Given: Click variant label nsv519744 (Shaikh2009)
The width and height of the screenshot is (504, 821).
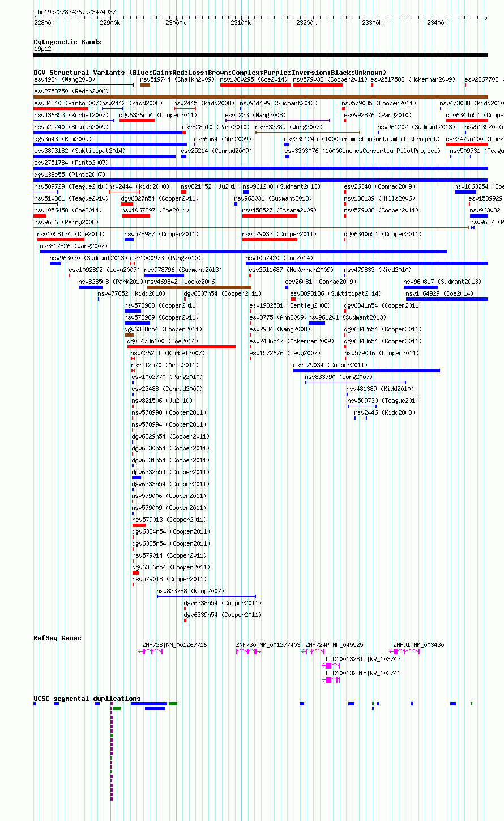Looking at the screenshot, I should tap(178, 79).
